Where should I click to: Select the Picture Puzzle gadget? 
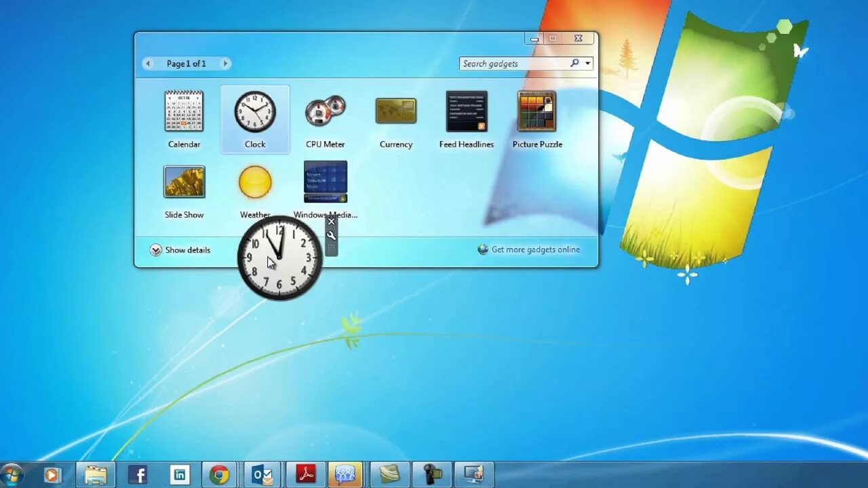pos(536,111)
